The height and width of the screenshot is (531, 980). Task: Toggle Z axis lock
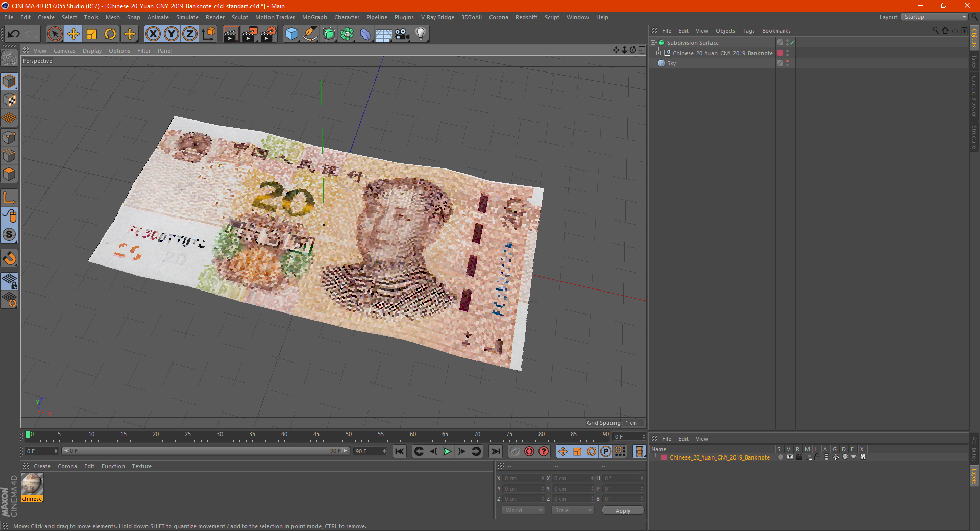point(190,34)
